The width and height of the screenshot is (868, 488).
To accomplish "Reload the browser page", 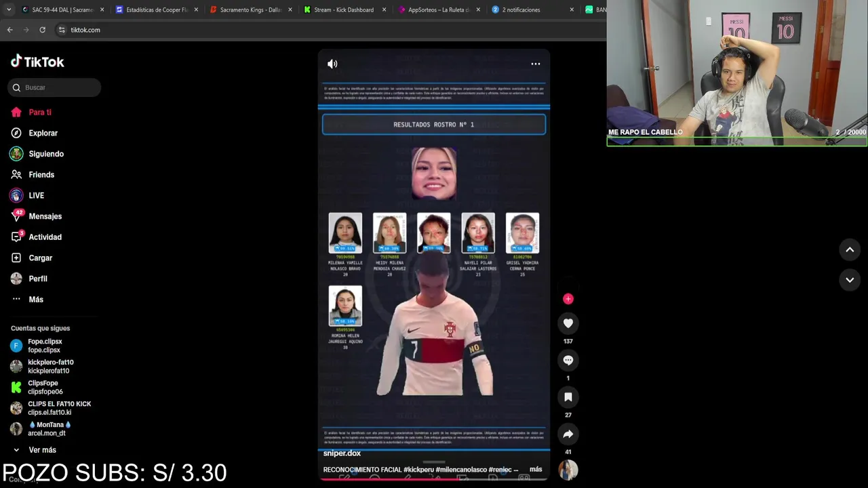I will click(x=42, y=30).
